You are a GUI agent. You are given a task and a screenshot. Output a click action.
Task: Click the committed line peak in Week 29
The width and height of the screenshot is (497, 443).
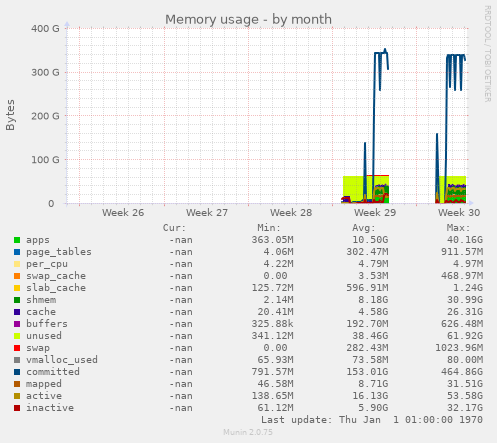(385, 50)
